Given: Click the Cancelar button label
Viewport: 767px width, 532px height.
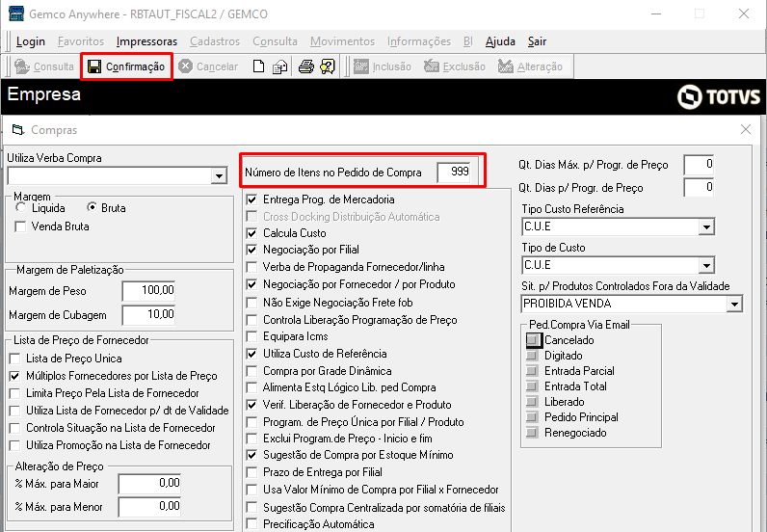Looking at the screenshot, I should (x=217, y=66).
